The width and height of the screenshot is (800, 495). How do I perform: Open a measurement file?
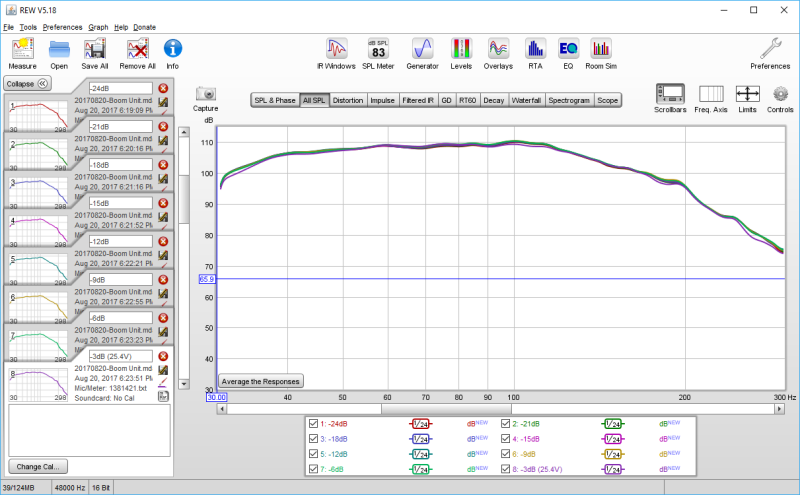click(59, 54)
